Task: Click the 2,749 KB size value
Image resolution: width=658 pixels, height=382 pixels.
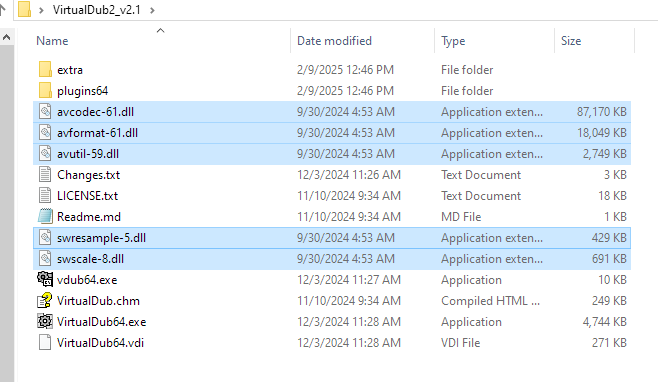Action: tap(605, 154)
